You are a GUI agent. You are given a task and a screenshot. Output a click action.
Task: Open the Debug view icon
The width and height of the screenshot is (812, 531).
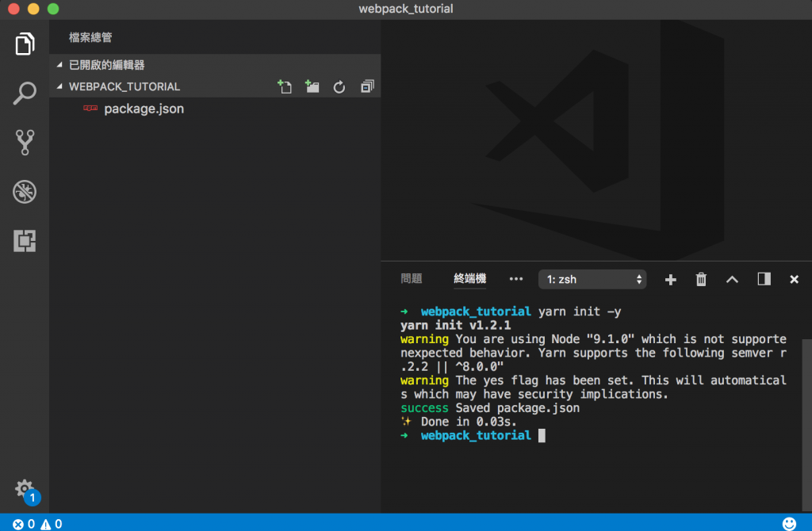(25, 192)
